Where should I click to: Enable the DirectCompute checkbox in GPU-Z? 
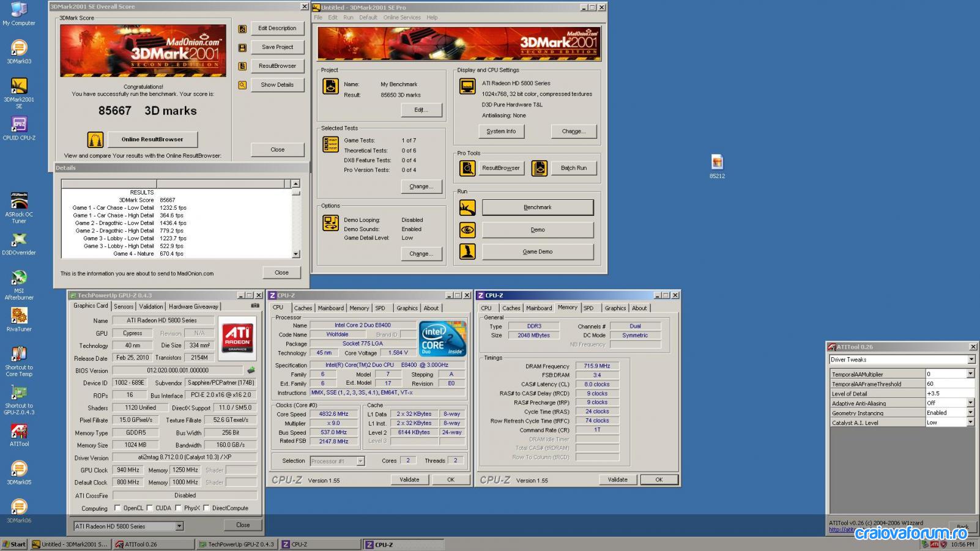206,508
